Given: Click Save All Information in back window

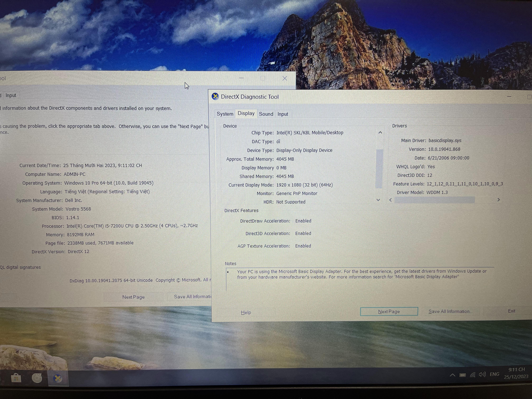Looking at the screenshot, I should (192, 296).
